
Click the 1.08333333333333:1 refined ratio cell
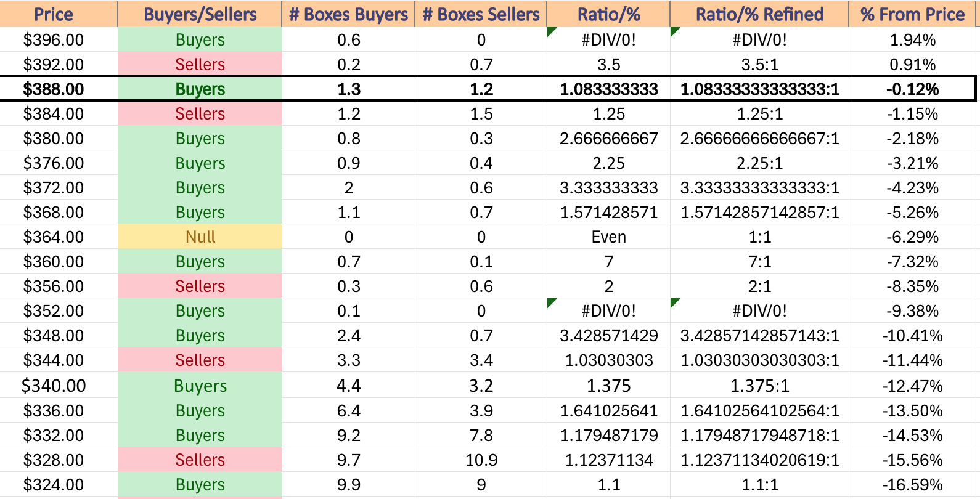click(759, 89)
